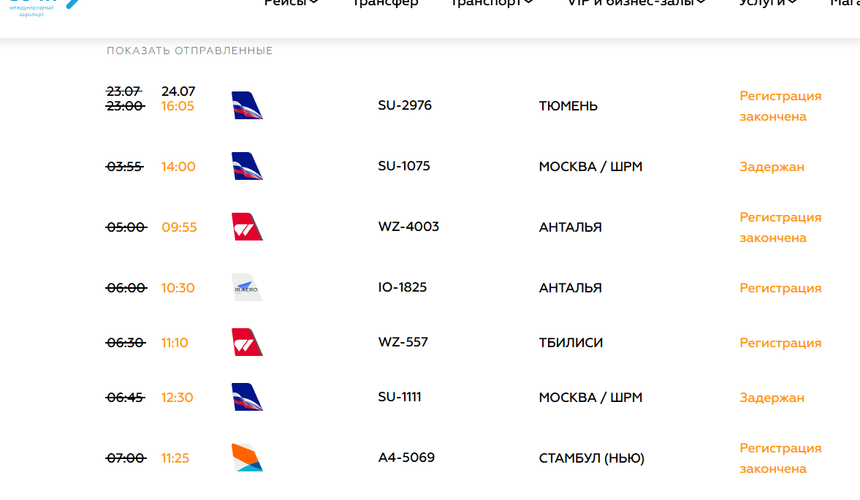Click the IrAero logo beside IO-1825
Viewport: 860px width, 500px height.
coord(247,287)
